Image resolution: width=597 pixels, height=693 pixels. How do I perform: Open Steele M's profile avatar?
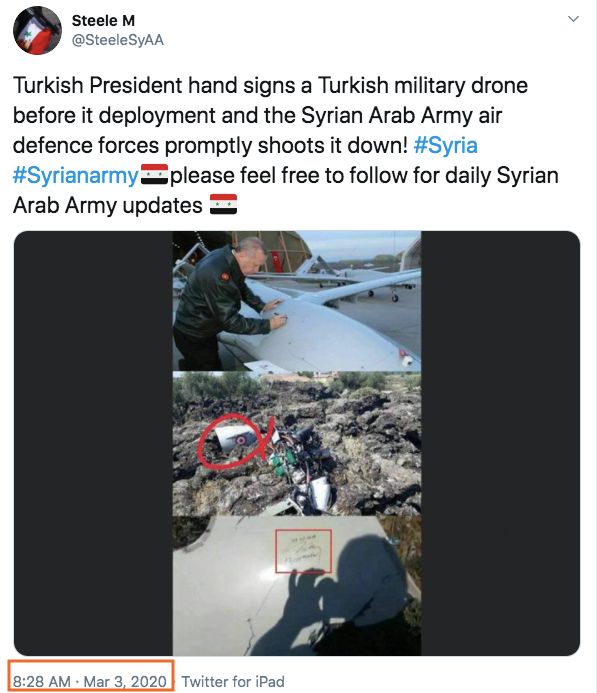(37, 30)
